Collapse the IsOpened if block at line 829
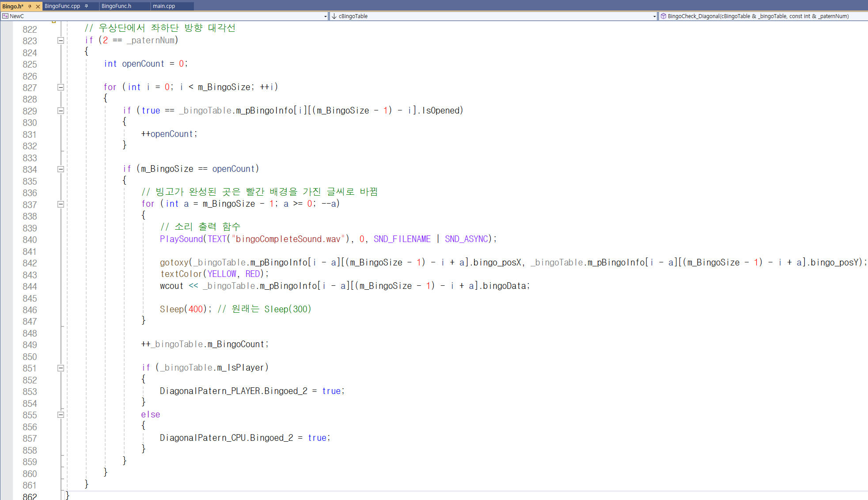This screenshot has height=500, width=868. click(61, 110)
